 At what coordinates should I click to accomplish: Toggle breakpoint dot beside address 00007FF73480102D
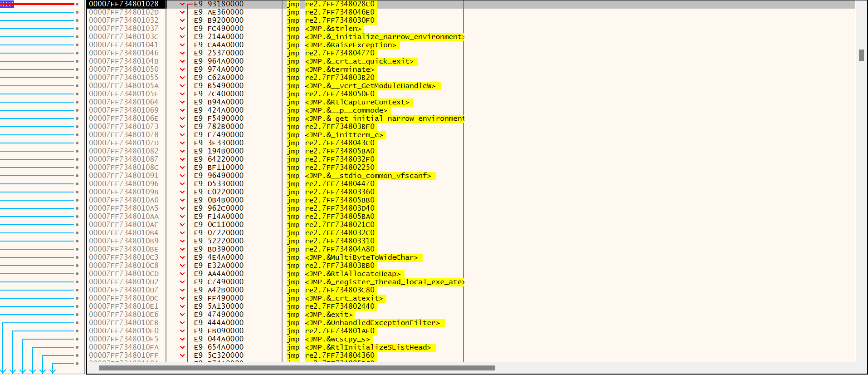click(77, 12)
